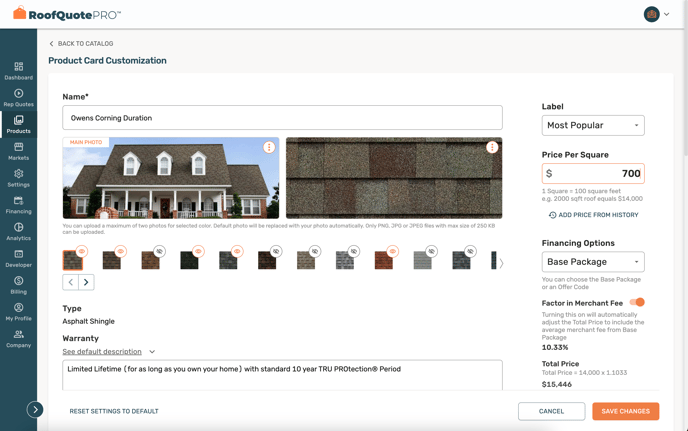This screenshot has height=431, width=688.
Task: Click RESET SETTINGS TO DEFAULT
Action: [x=114, y=411]
